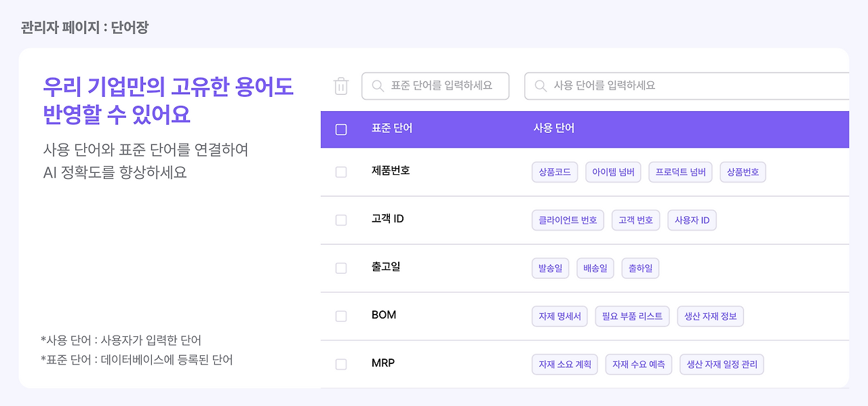Click the trash/delete icon above the table

(x=341, y=86)
